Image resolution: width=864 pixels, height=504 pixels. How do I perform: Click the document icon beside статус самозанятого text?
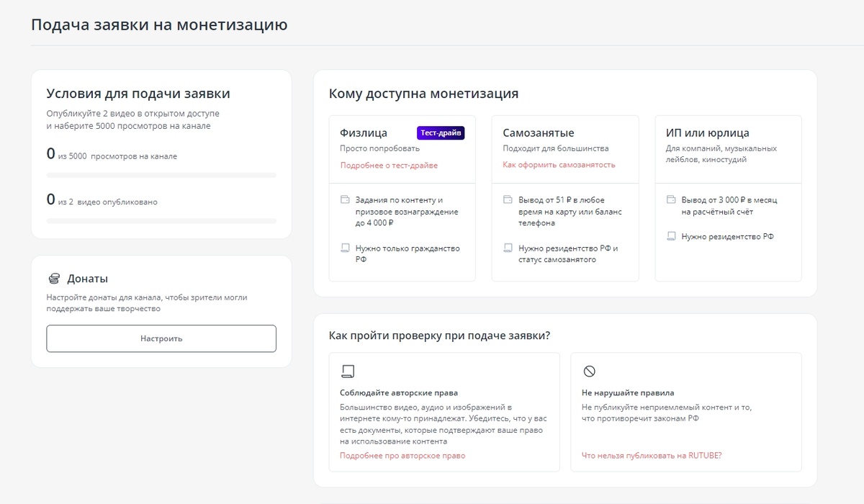tap(508, 248)
